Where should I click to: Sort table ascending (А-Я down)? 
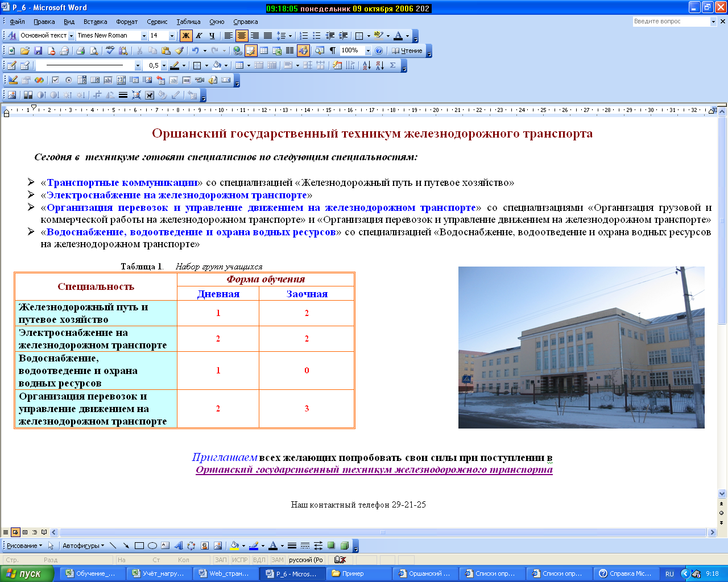pos(366,65)
